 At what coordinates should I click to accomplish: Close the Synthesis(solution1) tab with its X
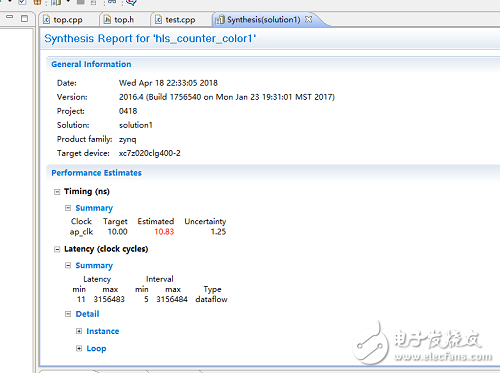click(309, 19)
